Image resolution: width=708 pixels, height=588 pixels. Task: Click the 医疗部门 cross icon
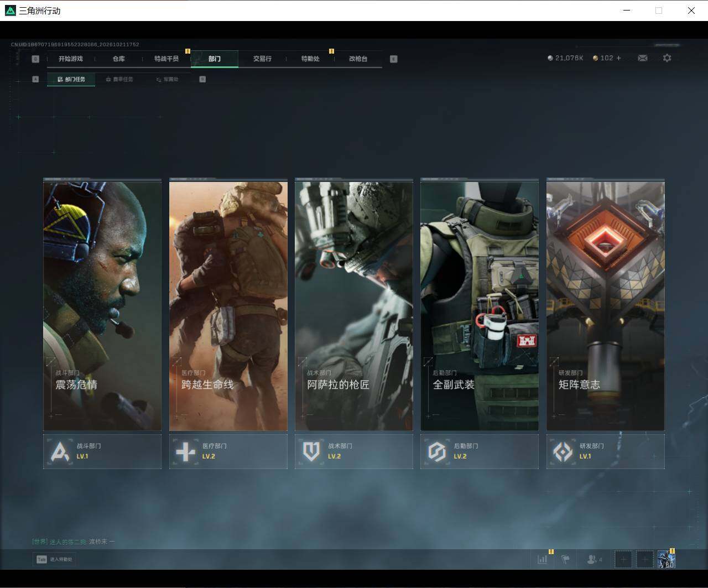[x=185, y=451]
